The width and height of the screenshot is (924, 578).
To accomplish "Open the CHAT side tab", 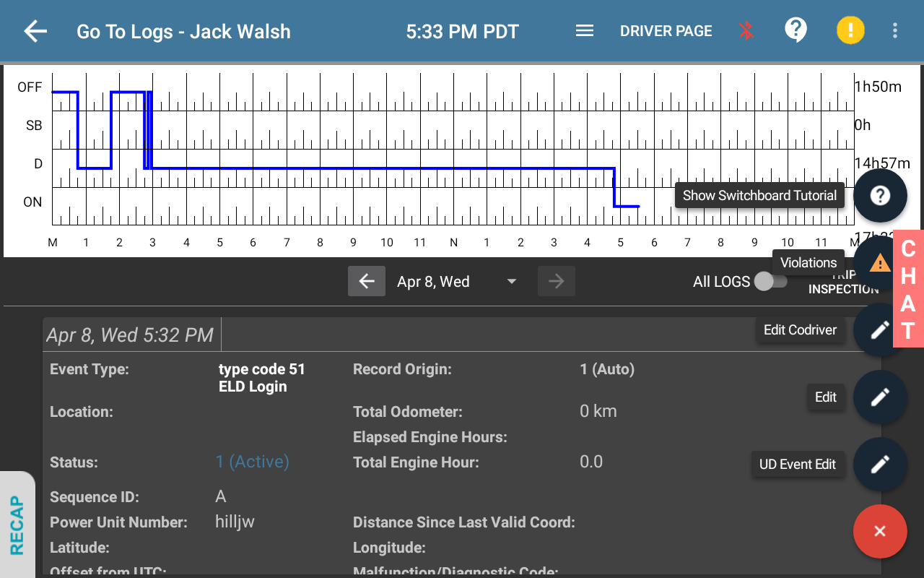I will coord(908,290).
